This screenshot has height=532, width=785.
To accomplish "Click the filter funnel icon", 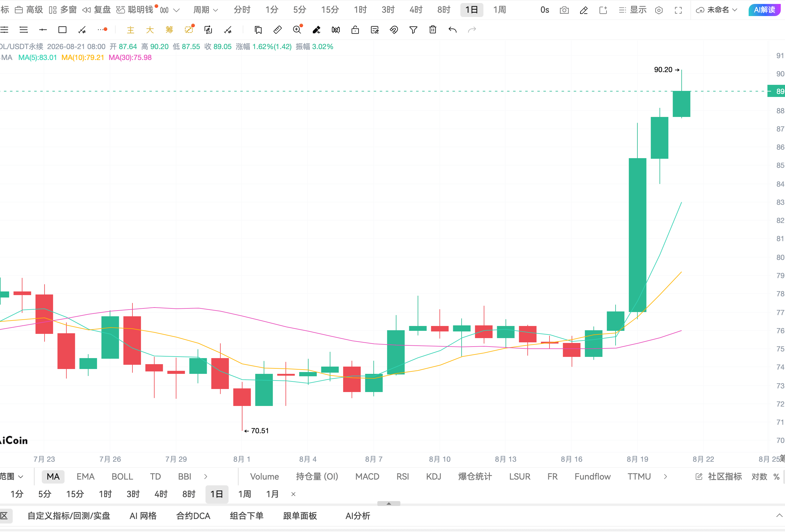I will tap(413, 30).
